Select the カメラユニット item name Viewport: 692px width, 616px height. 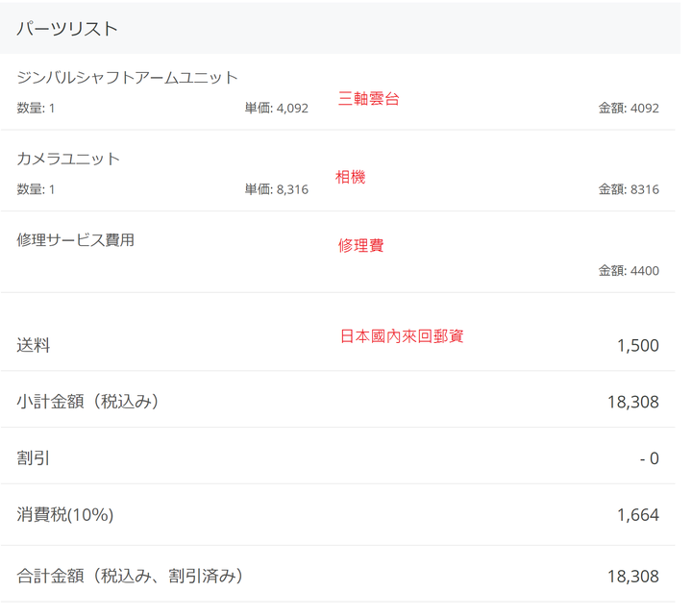coord(68,159)
